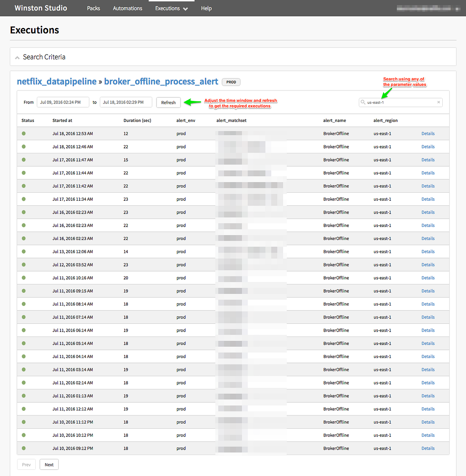Open Details for Jul 10, 2016 10:12 PM

428,435
